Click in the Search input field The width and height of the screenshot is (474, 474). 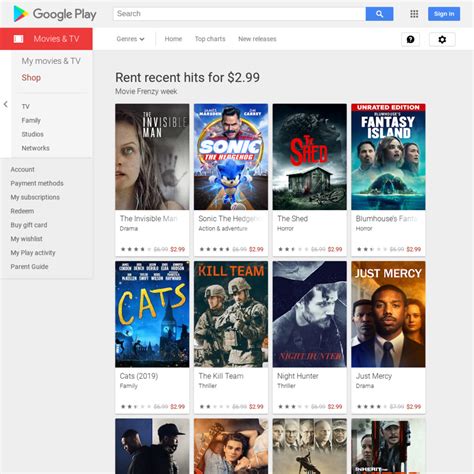(239, 14)
